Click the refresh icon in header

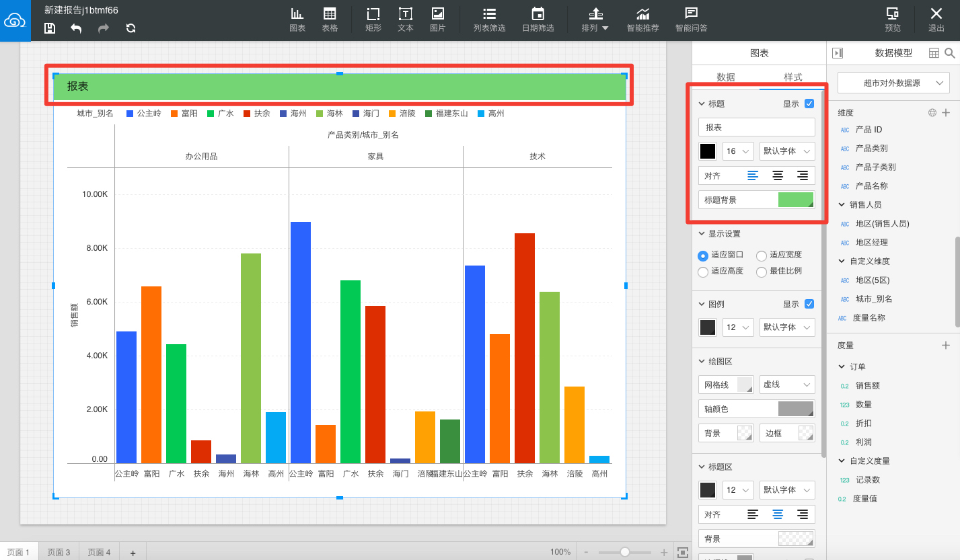pyautogui.click(x=131, y=28)
